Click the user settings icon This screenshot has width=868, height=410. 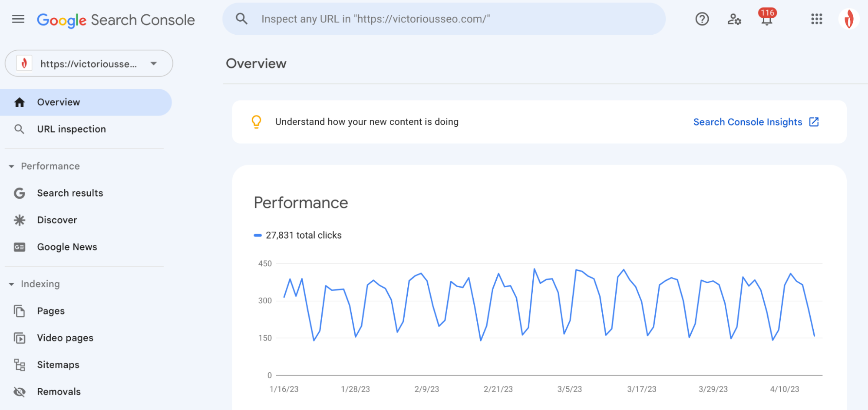click(734, 19)
